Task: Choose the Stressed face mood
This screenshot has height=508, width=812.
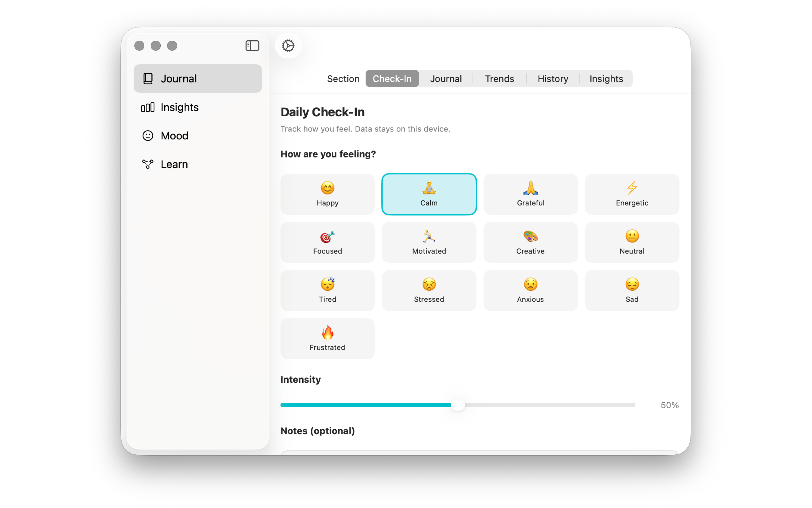Action: point(429,290)
